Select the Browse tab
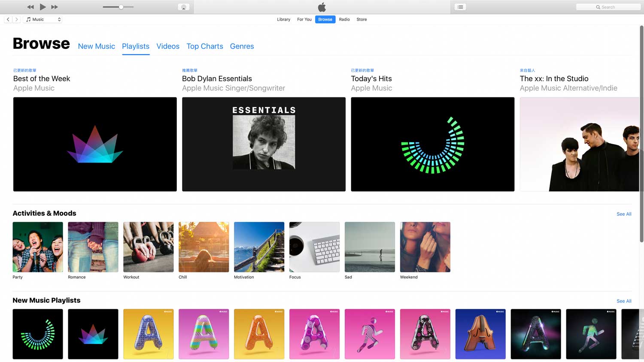The width and height of the screenshot is (644, 362). click(325, 19)
